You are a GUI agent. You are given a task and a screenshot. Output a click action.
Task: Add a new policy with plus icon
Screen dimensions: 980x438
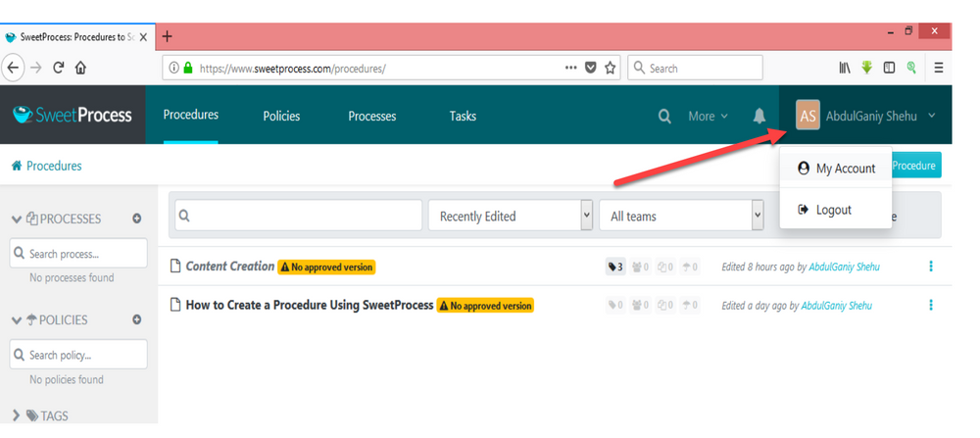pos(137,319)
